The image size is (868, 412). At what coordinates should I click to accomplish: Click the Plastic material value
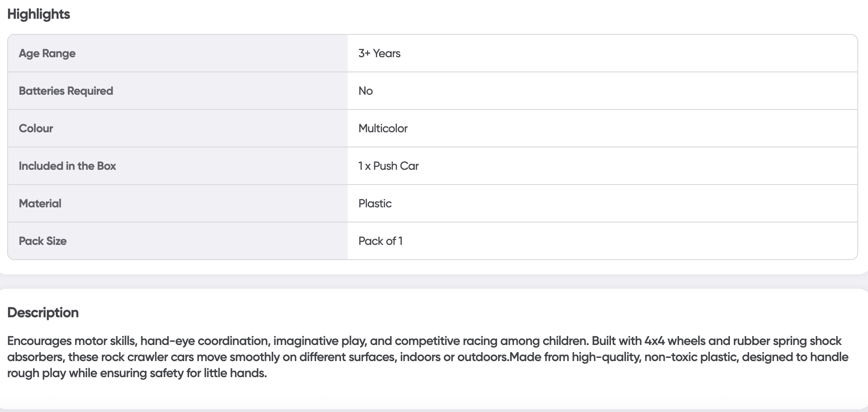(x=375, y=203)
